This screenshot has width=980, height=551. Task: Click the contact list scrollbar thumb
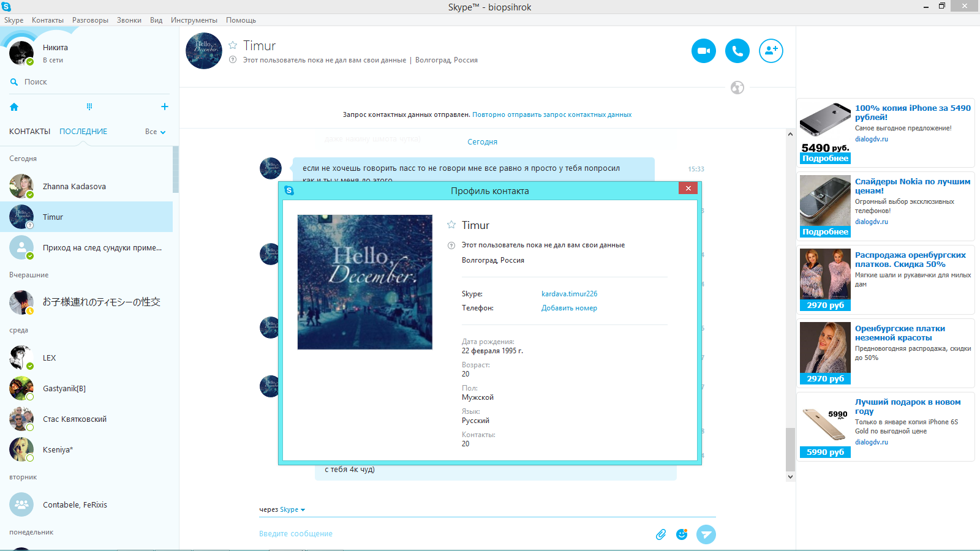[x=176, y=170]
